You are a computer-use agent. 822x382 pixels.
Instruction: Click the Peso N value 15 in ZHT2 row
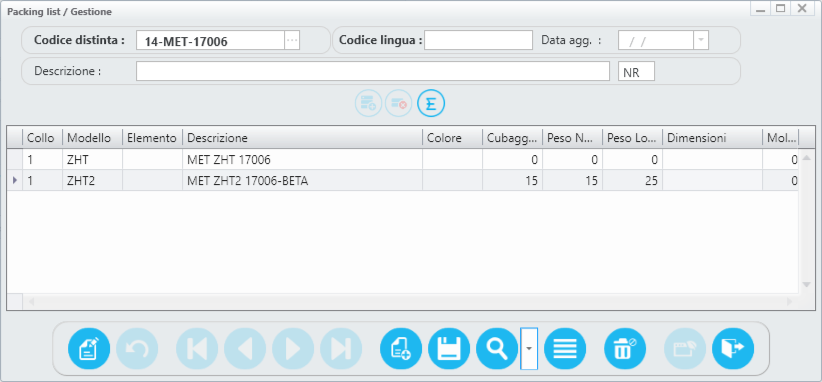coord(572,181)
